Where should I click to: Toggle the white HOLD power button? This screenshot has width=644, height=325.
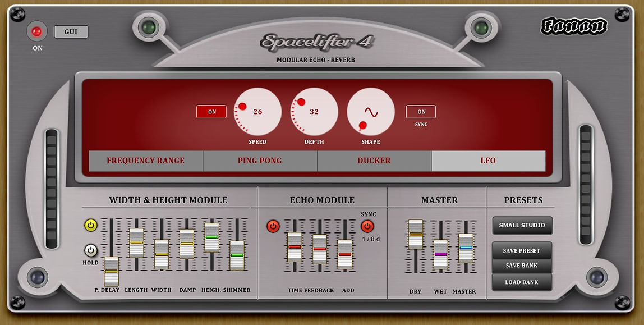(91, 250)
